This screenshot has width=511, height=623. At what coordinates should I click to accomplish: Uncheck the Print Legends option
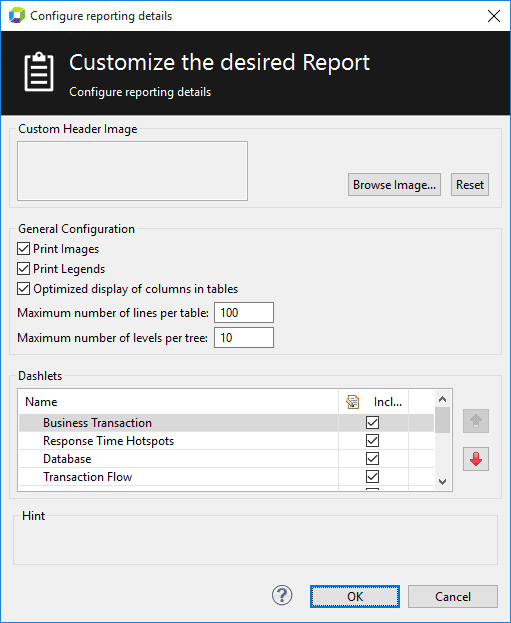(23, 269)
